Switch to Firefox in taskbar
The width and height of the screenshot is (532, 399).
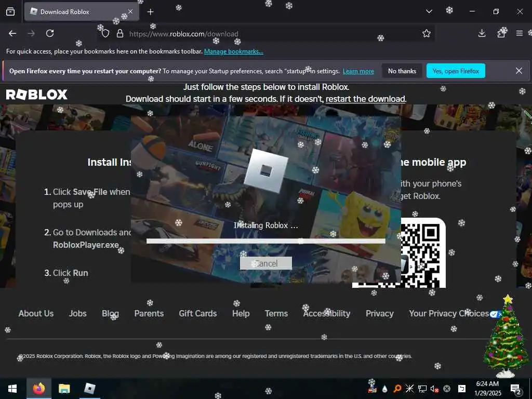point(39,389)
